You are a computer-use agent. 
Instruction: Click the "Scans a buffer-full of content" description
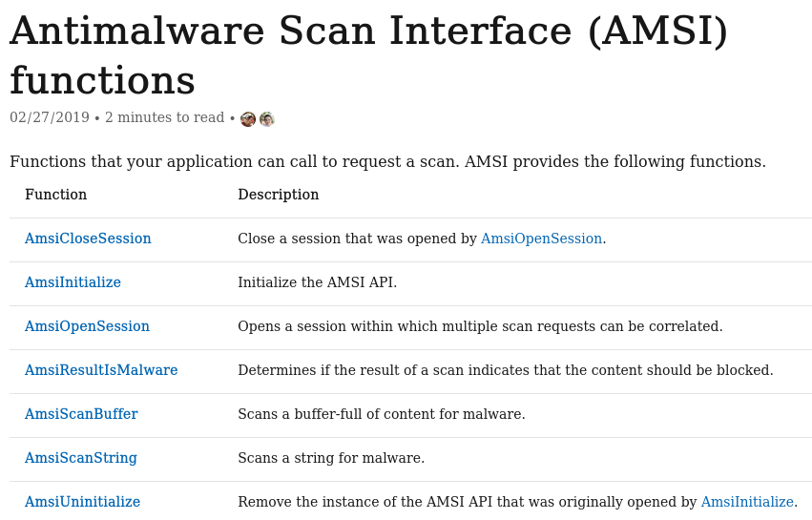pyautogui.click(x=382, y=414)
